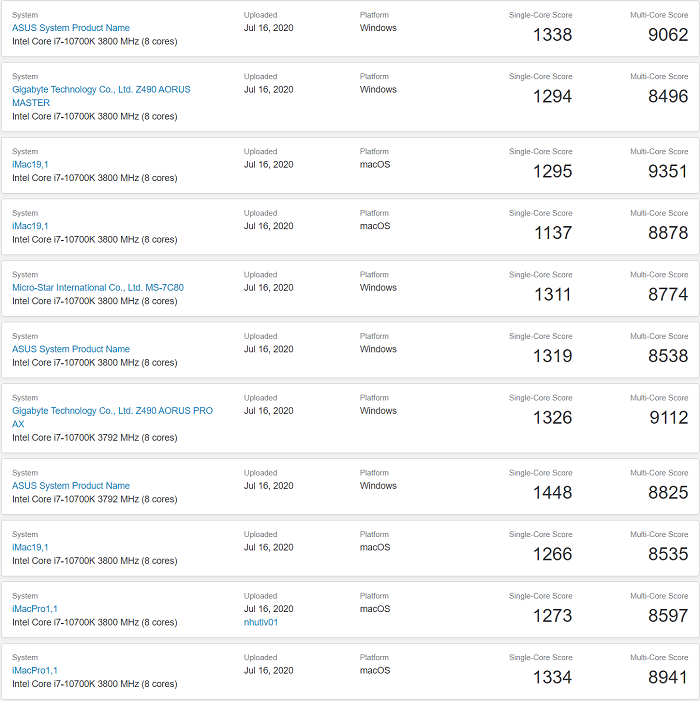Click the single-core score 1448
This screenshot has height=701, width=700.
[553, 492]
